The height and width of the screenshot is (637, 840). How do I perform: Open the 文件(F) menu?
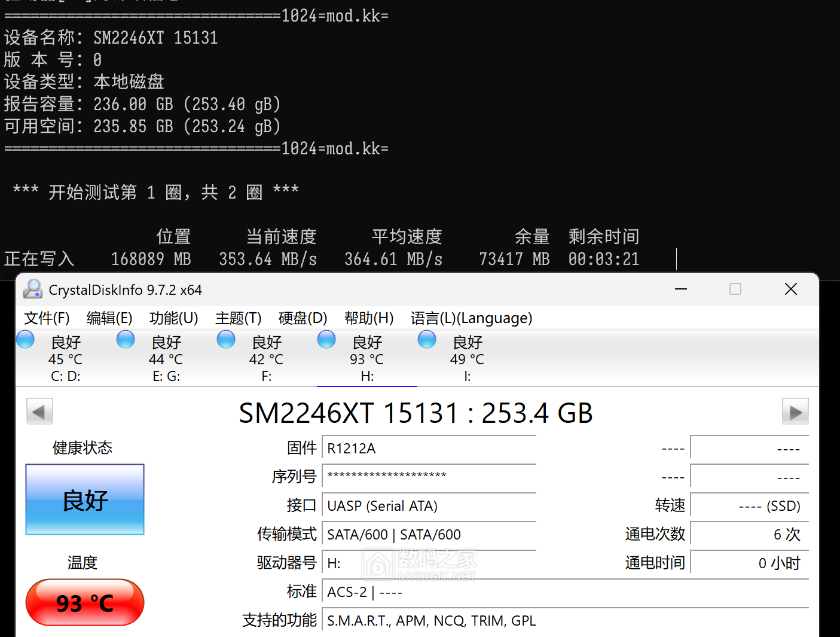point(47,318)
